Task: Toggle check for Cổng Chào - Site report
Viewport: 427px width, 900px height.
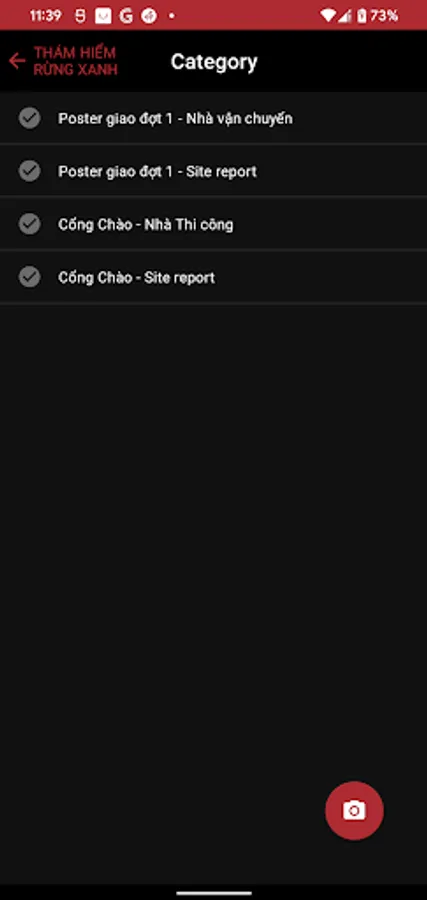Action: 29,277
